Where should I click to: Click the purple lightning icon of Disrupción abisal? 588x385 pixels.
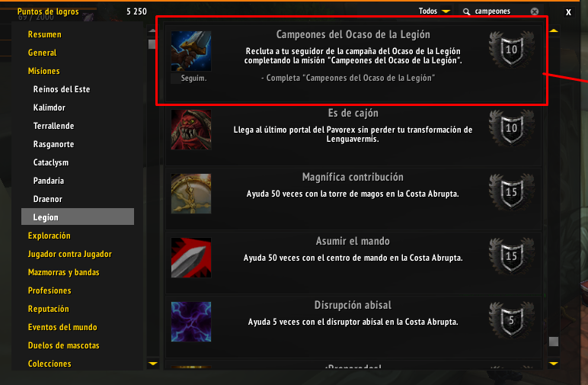(191, 322)
